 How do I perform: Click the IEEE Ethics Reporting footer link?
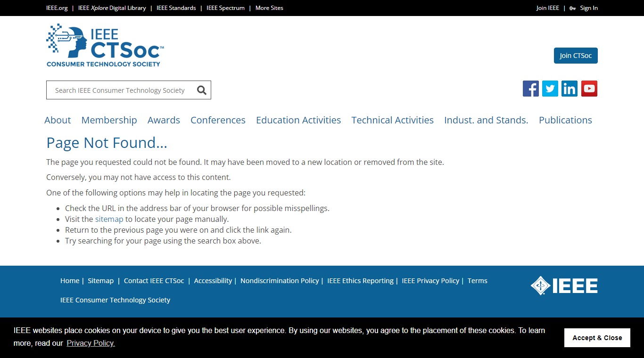pyautogui.click(x=360, y=281)
